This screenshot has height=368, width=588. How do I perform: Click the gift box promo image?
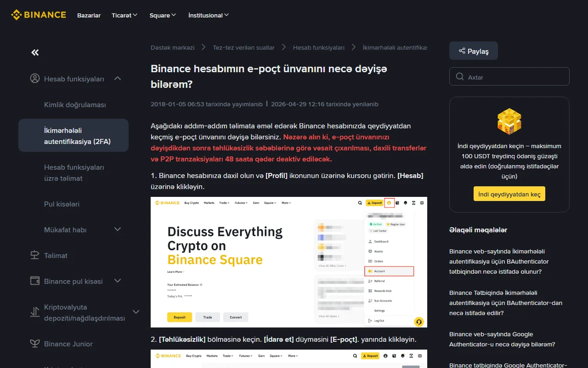pos(509,121)
